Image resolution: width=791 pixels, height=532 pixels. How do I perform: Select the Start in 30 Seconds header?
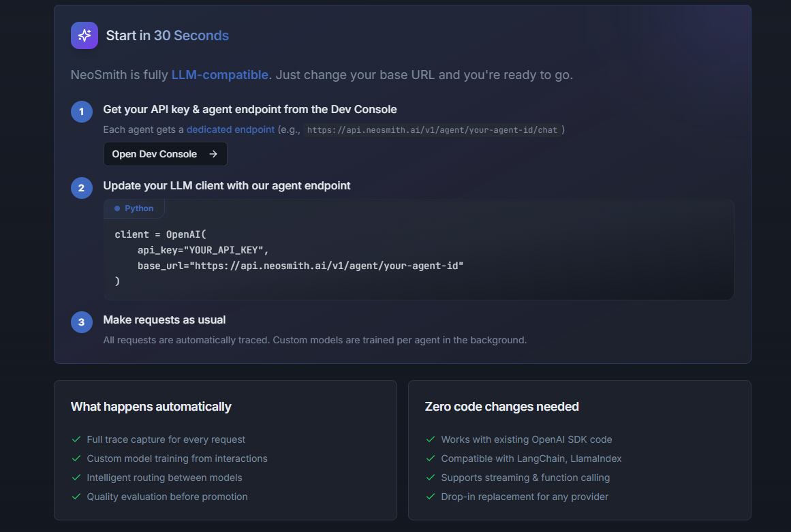167,35
